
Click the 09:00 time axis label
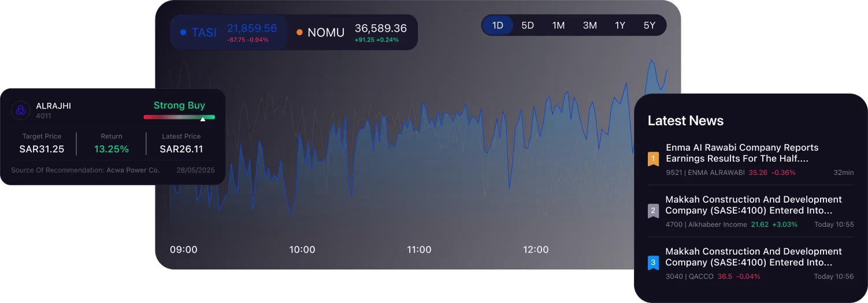[184, 250]
